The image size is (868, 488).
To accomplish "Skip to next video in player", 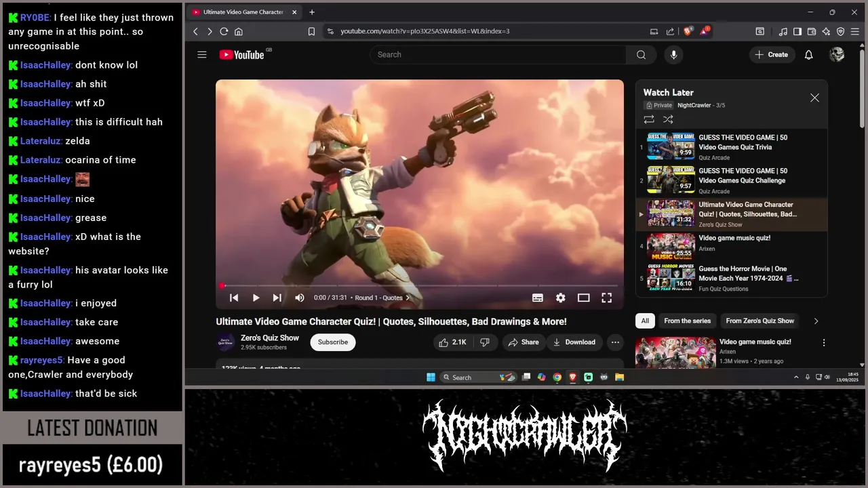I will 277,298.
